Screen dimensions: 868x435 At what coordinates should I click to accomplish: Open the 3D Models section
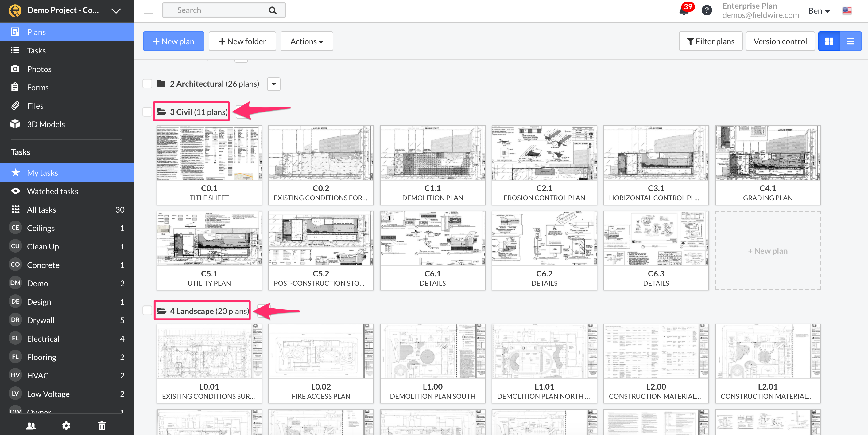click(46, 124)
